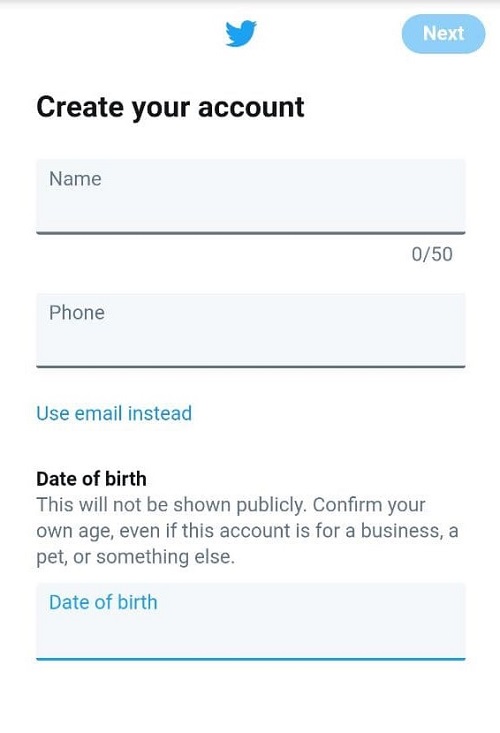Click the 0/50 character counter
The width and height of the screenshot is (500, 733).
432,254
